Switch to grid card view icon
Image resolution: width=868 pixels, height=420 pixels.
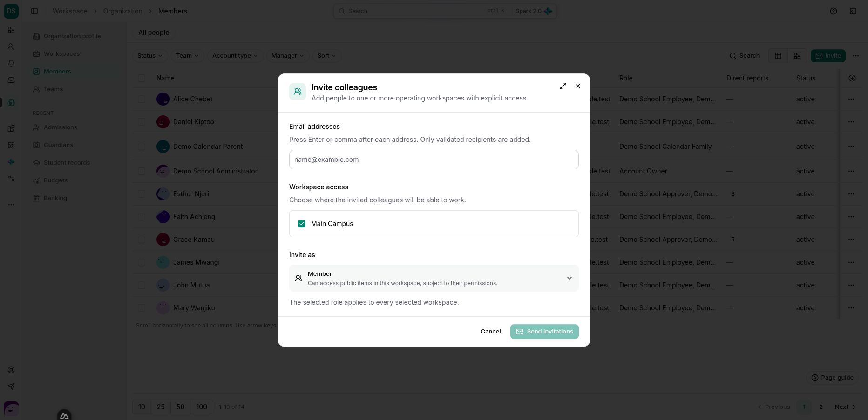(797, 56)
